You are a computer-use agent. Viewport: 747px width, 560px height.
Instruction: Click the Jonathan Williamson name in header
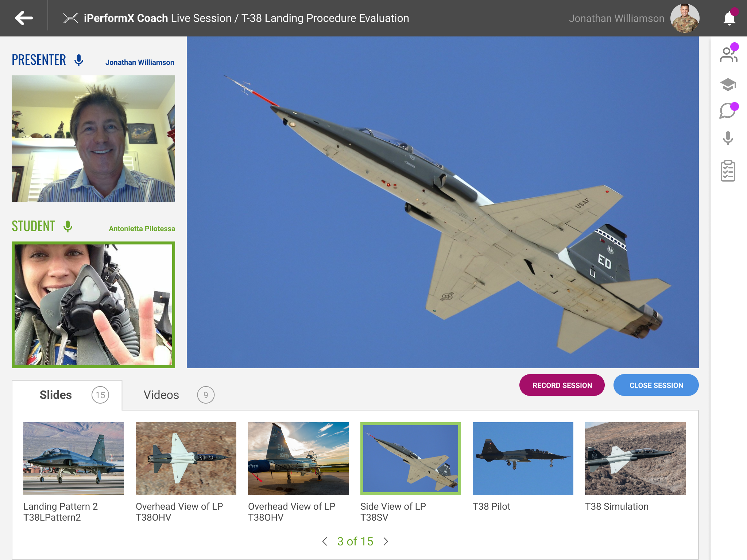point(616,18)
